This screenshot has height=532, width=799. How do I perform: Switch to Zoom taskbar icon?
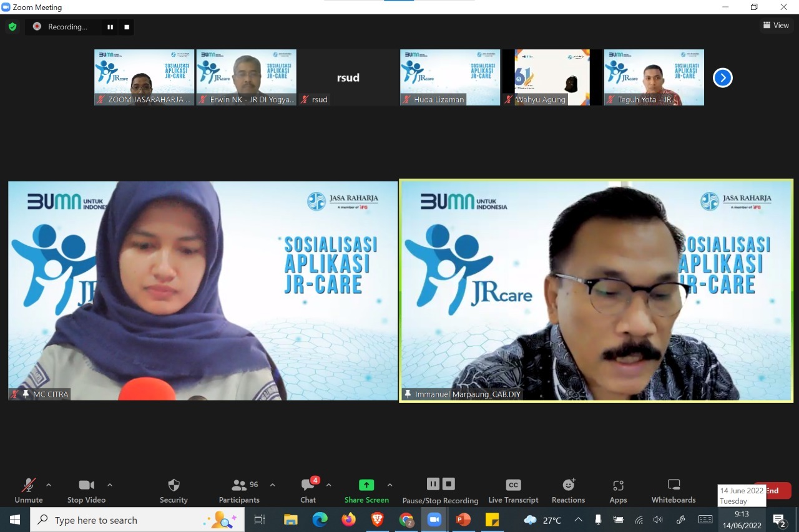click(434, 520)
